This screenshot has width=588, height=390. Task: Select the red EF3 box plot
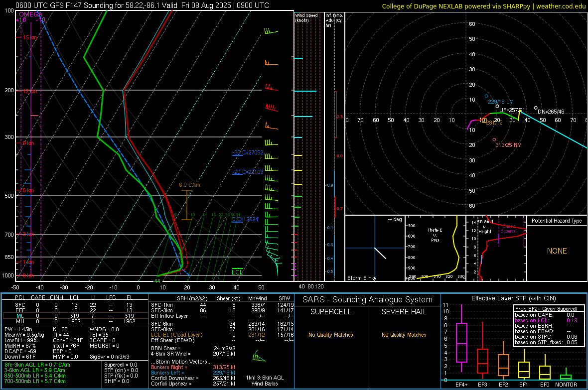click(482, 351)
